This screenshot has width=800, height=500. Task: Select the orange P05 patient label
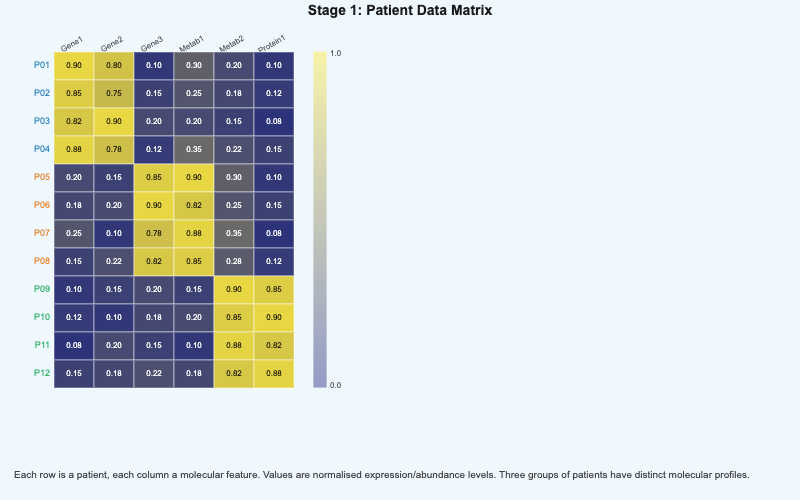pyautogui.click(x=41, y=177)
